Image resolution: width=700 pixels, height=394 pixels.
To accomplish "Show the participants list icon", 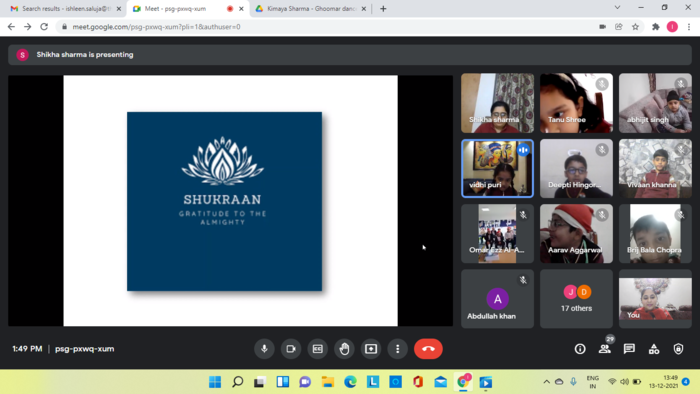I will pos(604,349).
